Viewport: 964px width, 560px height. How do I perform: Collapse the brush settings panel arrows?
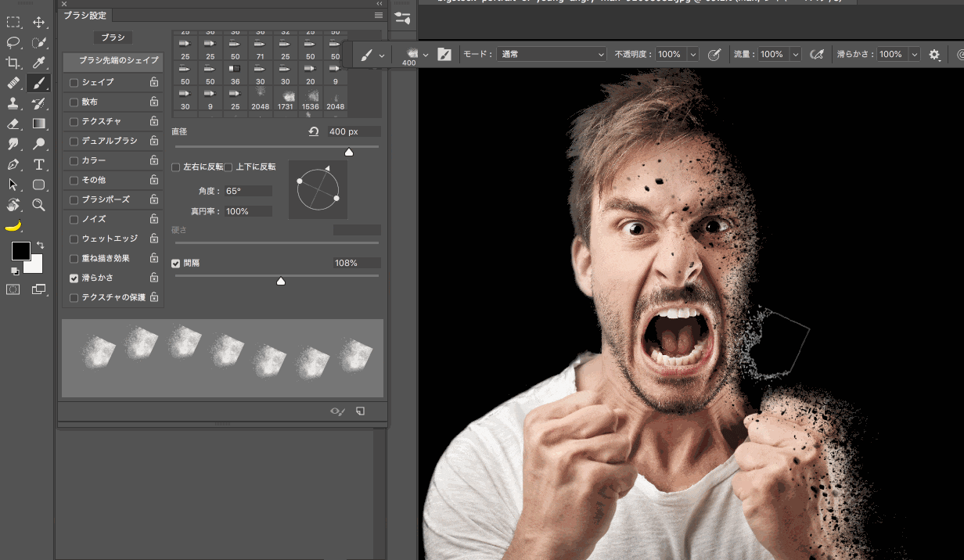[379, 4]
